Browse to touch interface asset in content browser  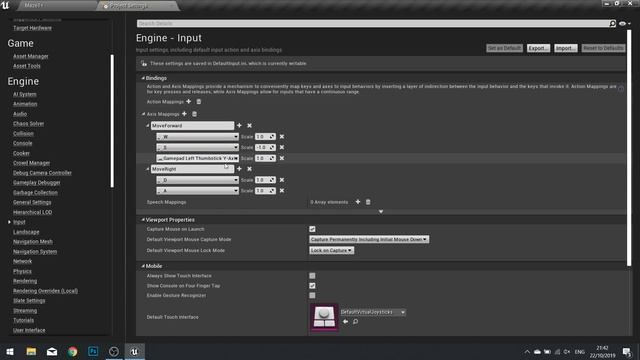[356, 322]
